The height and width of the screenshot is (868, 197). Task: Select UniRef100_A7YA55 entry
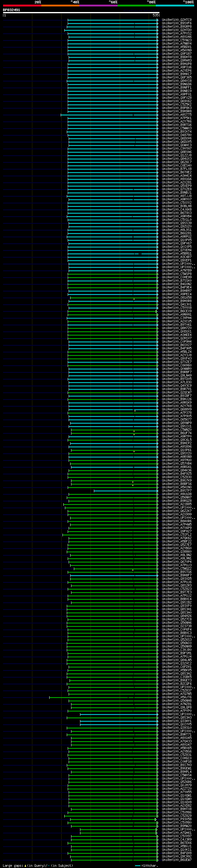(176, 792)
